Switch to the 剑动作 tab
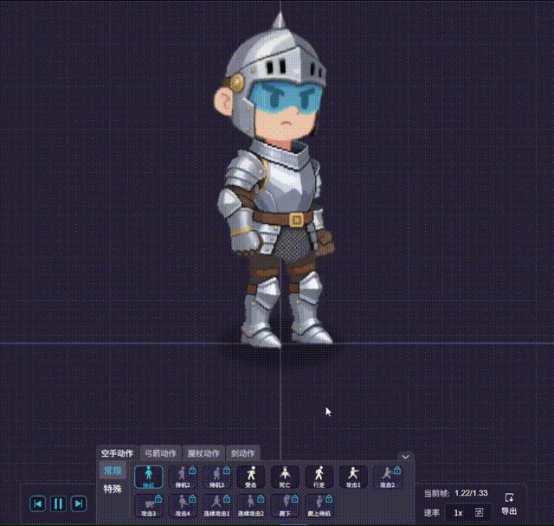Image resolution: width=554 pixels, height=526 pixels. pos(243,453)
